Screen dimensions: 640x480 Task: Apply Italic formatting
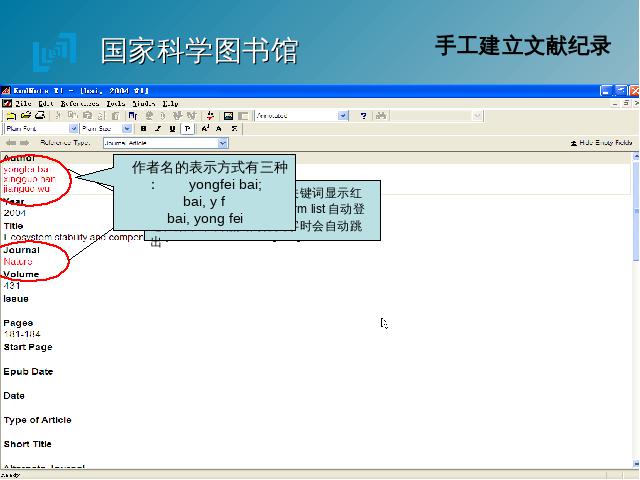[x=158, y=129]
